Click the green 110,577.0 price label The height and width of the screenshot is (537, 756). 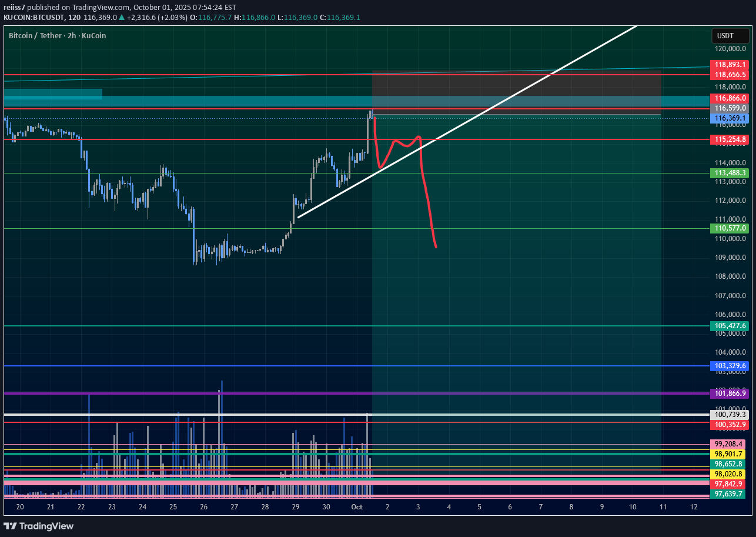[729, 228]
